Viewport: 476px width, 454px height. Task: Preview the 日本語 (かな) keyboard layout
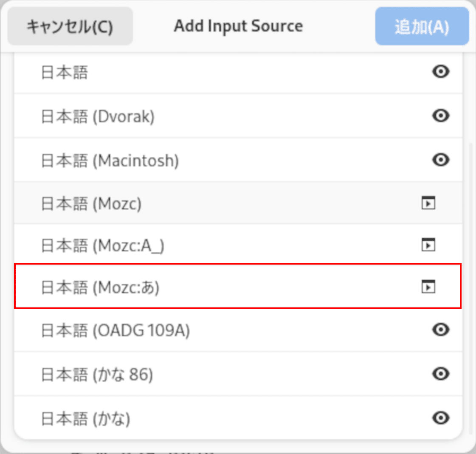[440, 418]
